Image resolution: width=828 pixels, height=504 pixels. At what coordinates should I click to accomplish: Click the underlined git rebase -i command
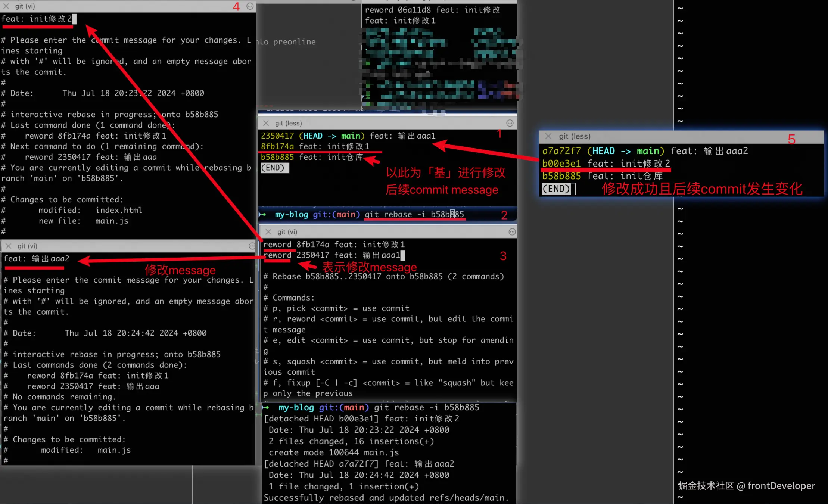coord(414,214)
